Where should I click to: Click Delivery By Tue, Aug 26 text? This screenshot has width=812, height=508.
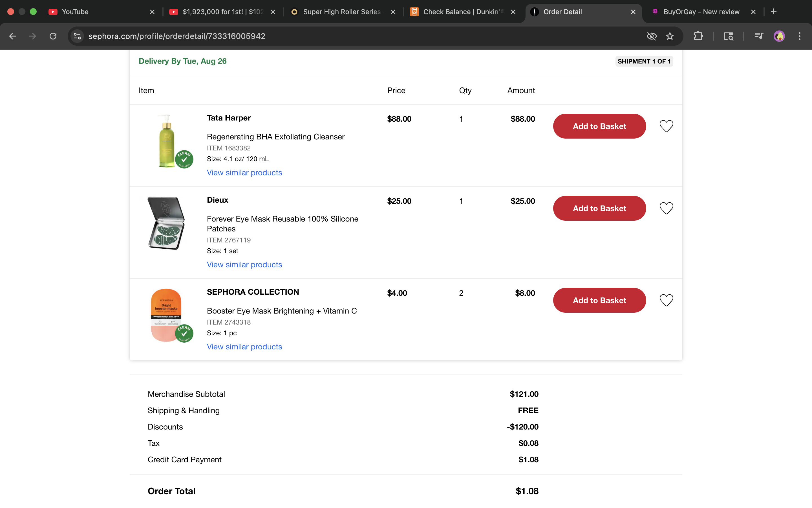182,61
